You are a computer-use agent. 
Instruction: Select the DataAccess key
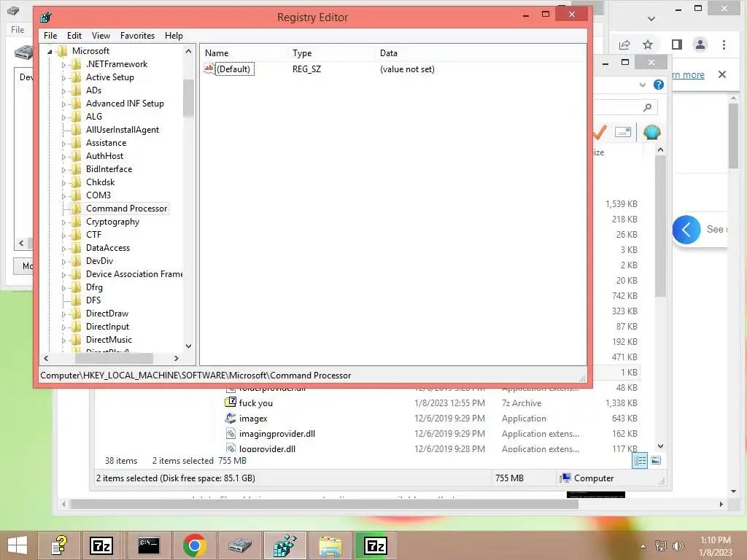tap(108, 248)
